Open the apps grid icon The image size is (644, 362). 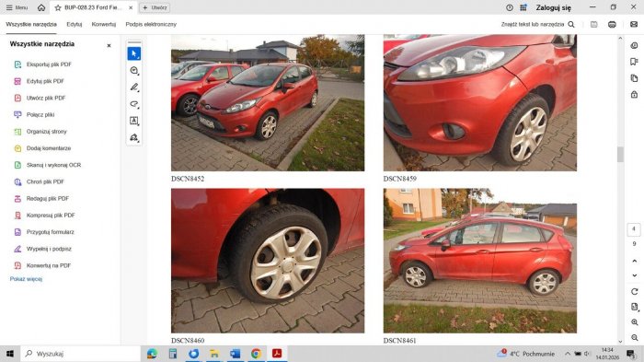coord(523,7)
